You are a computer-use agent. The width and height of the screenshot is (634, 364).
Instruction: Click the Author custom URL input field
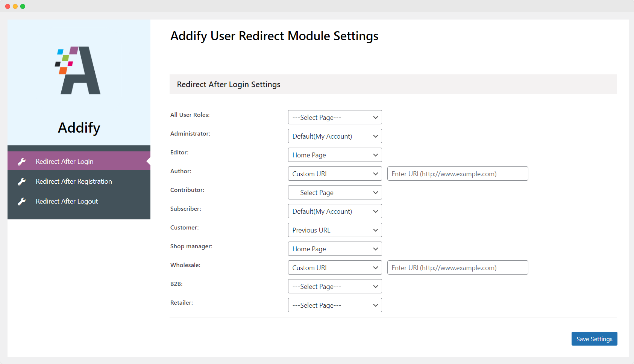pos(457,174)
